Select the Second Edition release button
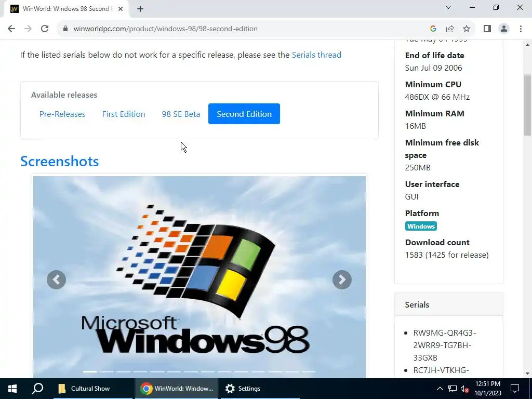The height and width of the screenshot is (399, 532). (244, 114)
